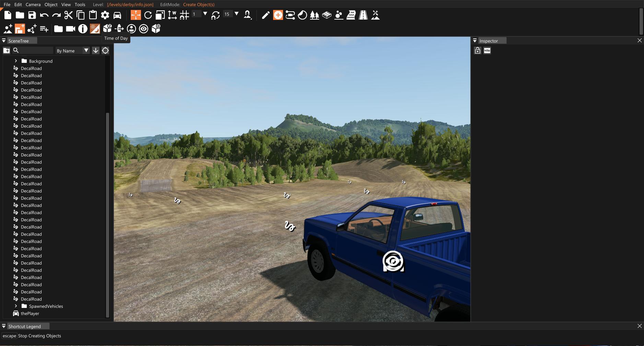Open the terrain tools editor
Viewport: 644px width, 346px height.
375,15
